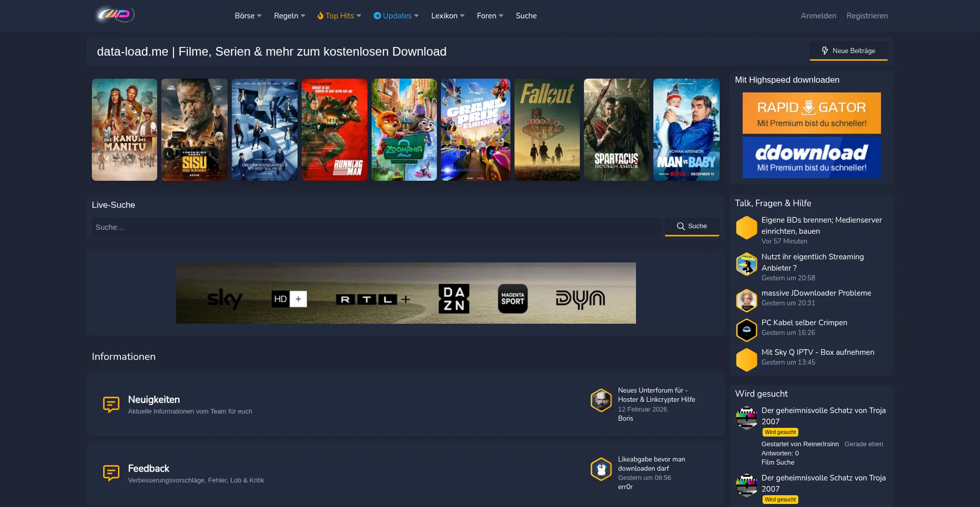This screenshot has width=980, height=507.
Task: Open thread Mit Sky Q IPTV - Box aufnehmen
Action: (x=818, y=352)
